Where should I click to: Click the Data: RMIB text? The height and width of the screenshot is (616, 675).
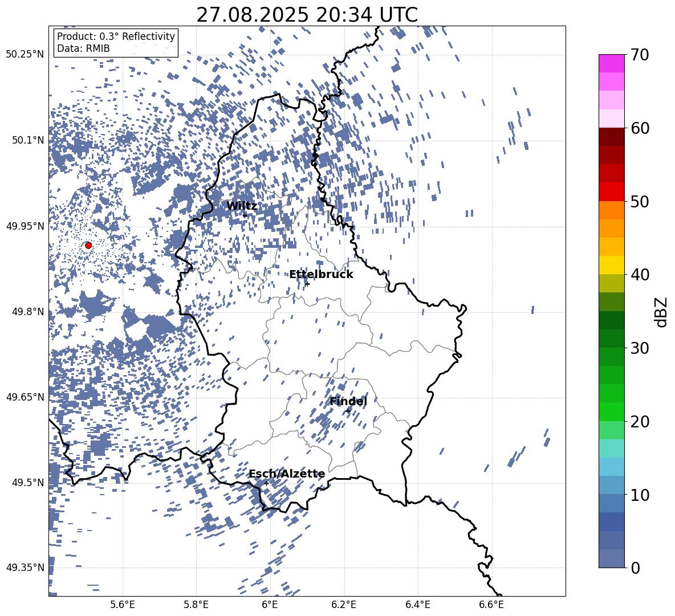(x=83, y=48)
